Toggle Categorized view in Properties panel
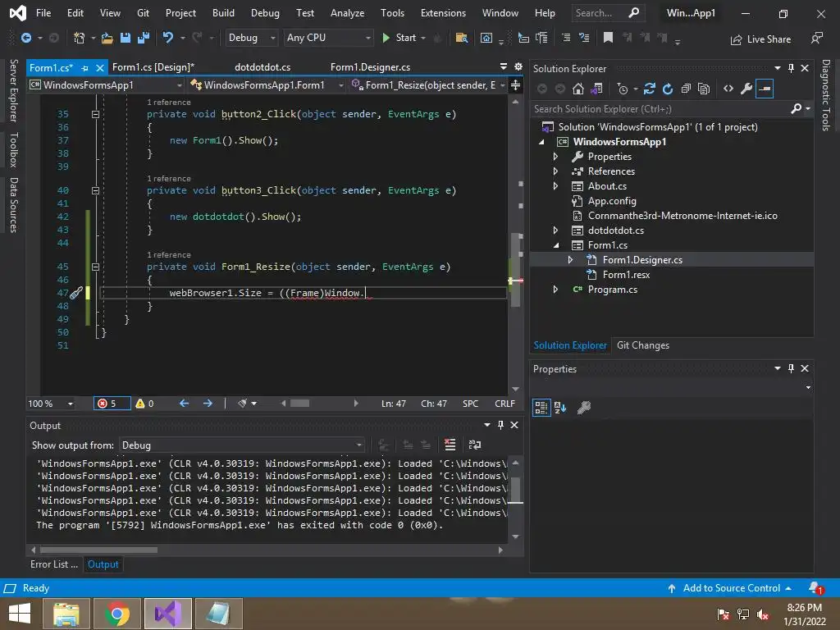 pos(541,408)
